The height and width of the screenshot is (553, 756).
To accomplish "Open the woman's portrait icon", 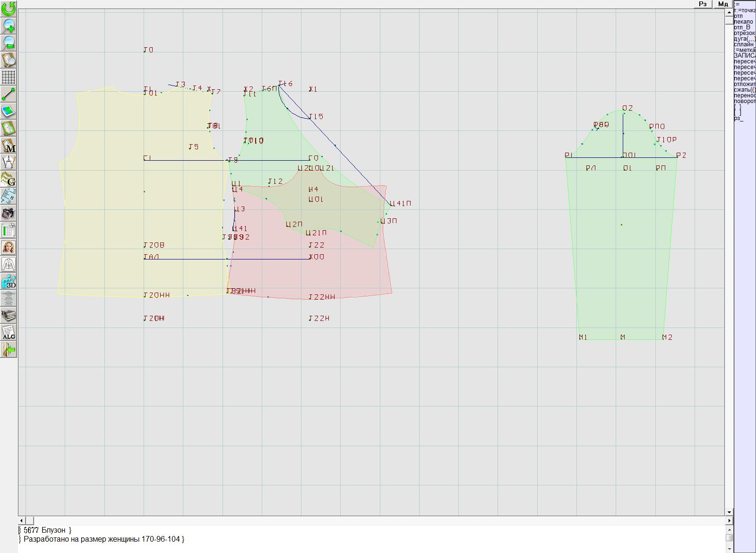I will [9, 247].
